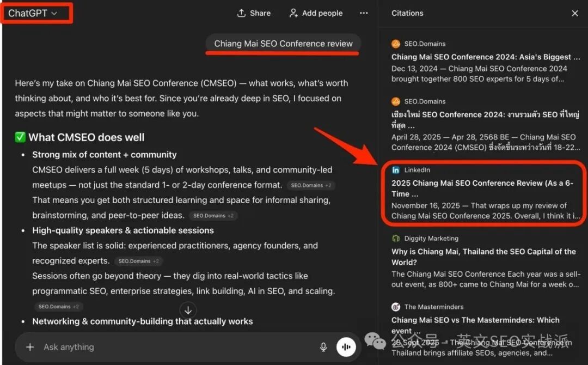Click the scroll-to-bottom arrow button
Viewport: 588px width, 365px height.
[188, 310]
